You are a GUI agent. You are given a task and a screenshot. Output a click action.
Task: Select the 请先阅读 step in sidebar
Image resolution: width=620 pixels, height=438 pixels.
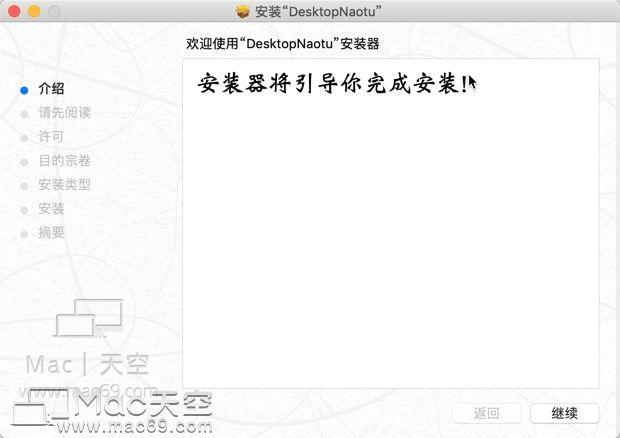(64, 113)
